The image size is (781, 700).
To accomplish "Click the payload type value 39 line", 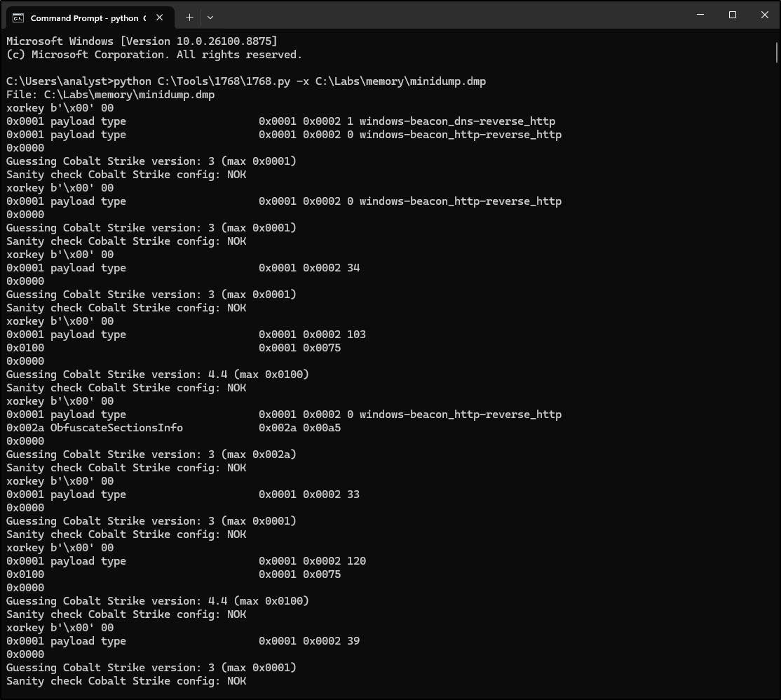I will click(x=183, y=641).
